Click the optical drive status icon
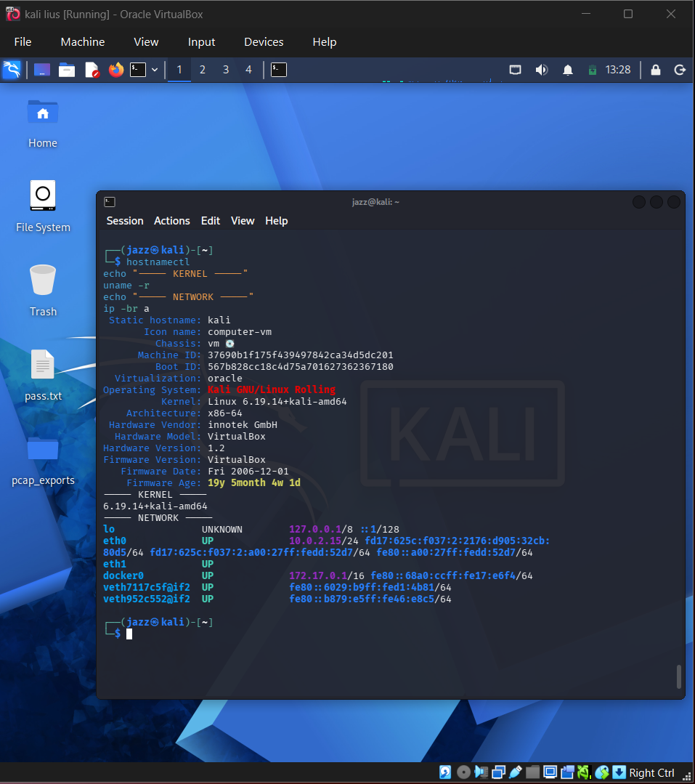The width and height of the screenshot is (695, 784). [463, 772]
